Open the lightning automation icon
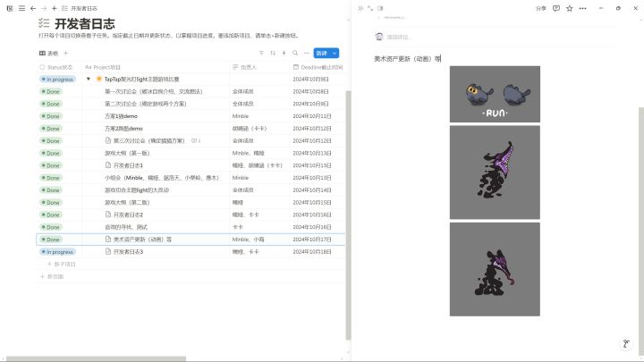This screenshot has height=362, width=644. [284, 53]
